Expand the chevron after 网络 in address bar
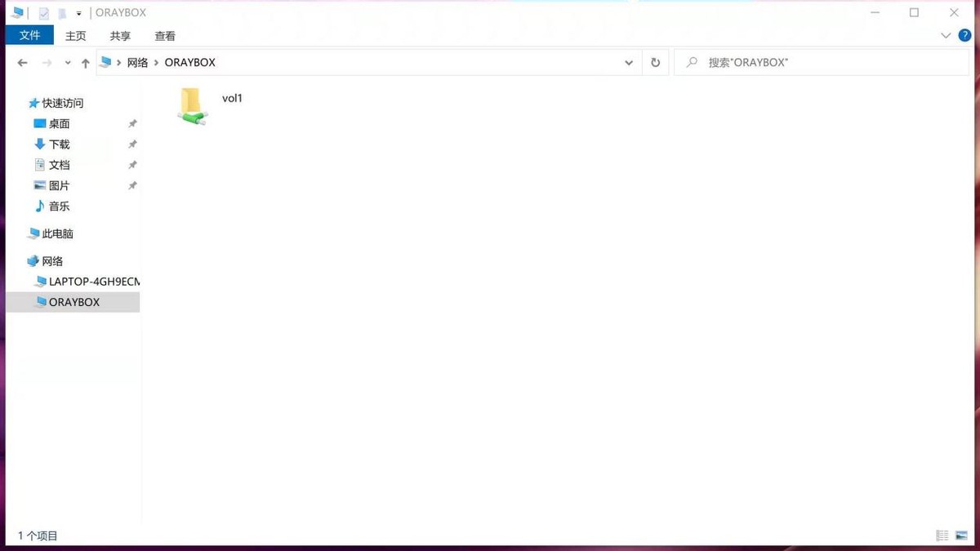Screen dimensions: 980x551 click(156, 63)
